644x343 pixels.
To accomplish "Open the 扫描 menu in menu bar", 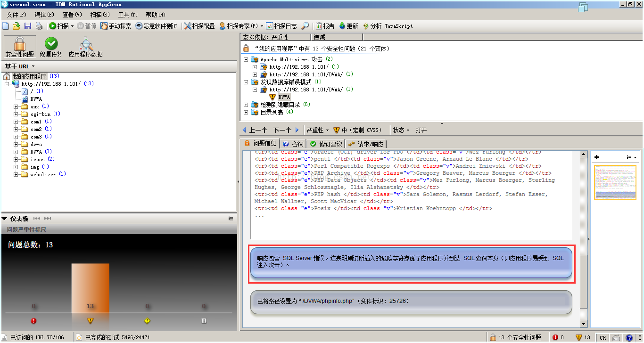I will pos(100,15).
